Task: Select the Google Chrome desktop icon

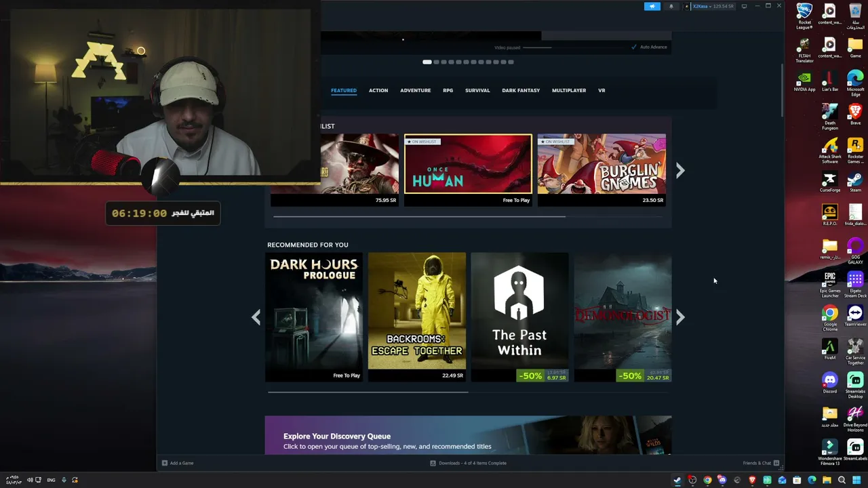Action: [x=830, y=318]
